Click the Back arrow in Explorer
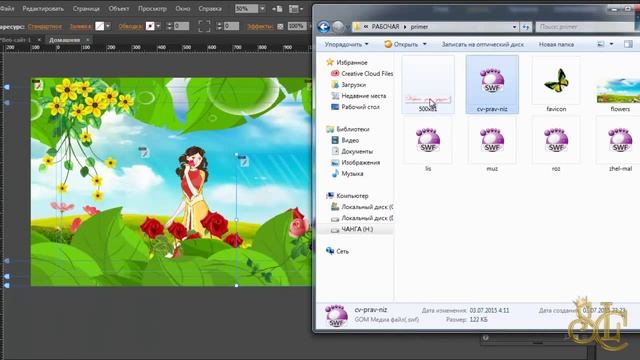The image size is (640, 360). pos(324,27)
